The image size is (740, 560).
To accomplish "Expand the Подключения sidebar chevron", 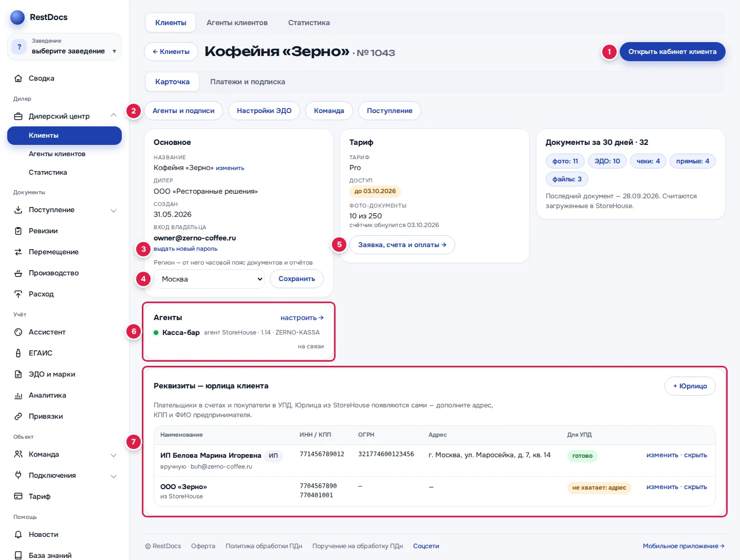I will (x=114, y=476).
